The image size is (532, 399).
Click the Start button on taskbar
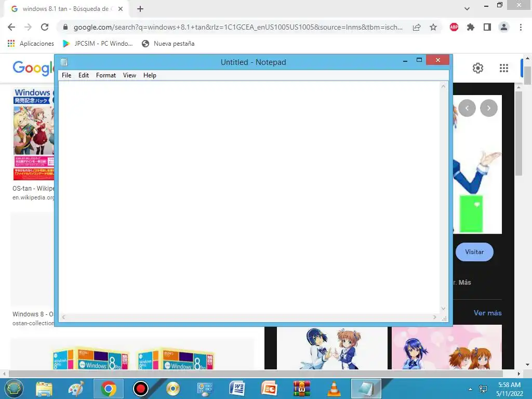pos(13,389)
